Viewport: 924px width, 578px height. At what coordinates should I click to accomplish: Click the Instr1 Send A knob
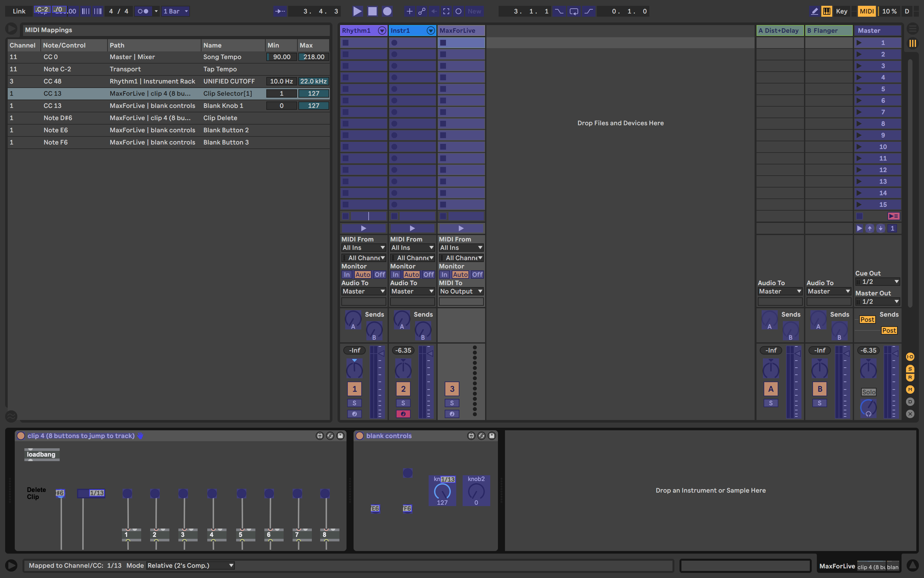click(x=402, y=319)
